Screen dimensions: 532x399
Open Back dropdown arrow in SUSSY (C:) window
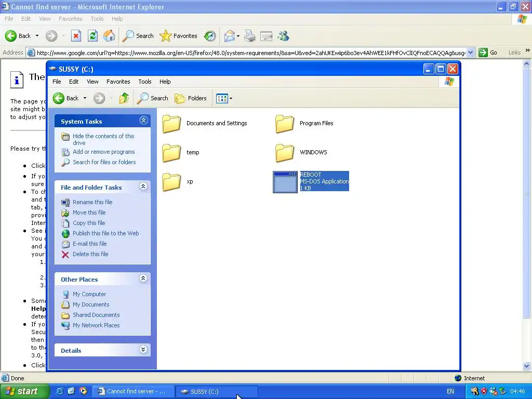click(85, 98)
